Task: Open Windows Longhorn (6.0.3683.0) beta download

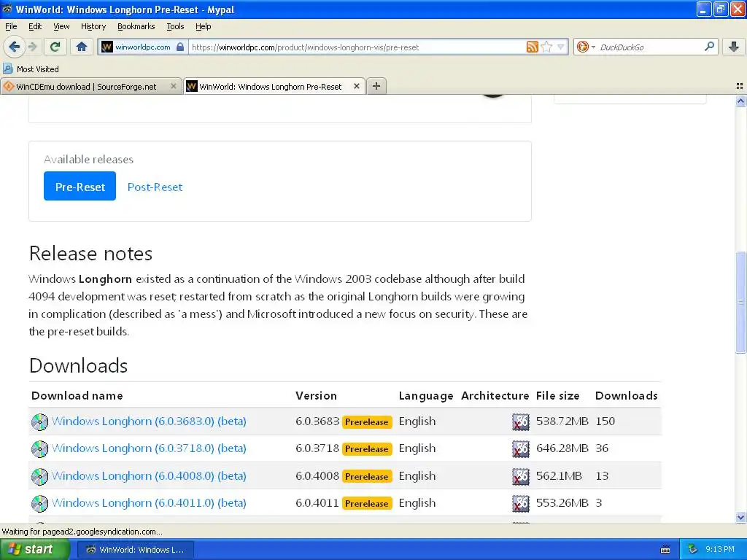Action: click(x=149, y=421)
